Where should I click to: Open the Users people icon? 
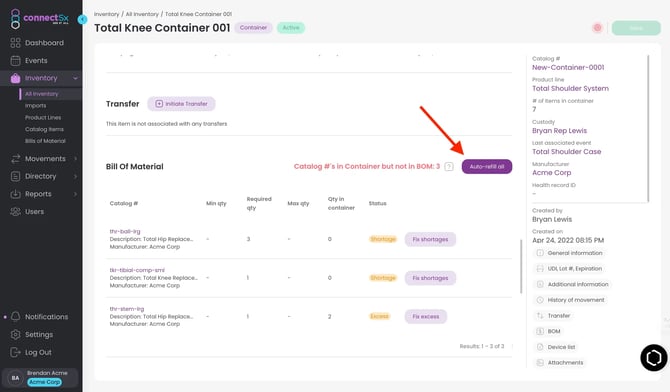(x=15, y=212)
